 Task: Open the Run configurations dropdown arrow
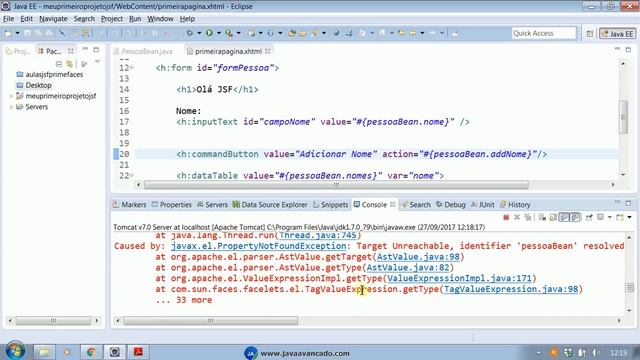(x=219, y=33)
